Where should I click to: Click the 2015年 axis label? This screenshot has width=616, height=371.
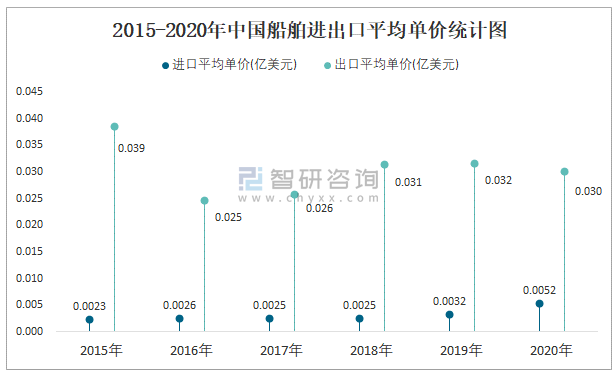point(101,350)
